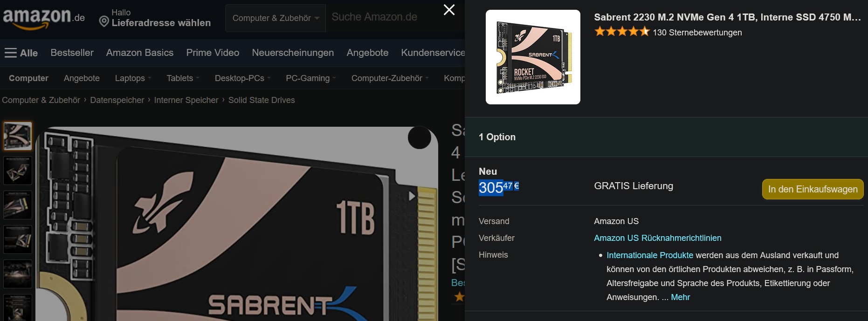The width and height of the screenshot is (868, 321).
Task: Open Amazon US Rücknahmerichtlinien link
Action: click(x=657, y=238)
